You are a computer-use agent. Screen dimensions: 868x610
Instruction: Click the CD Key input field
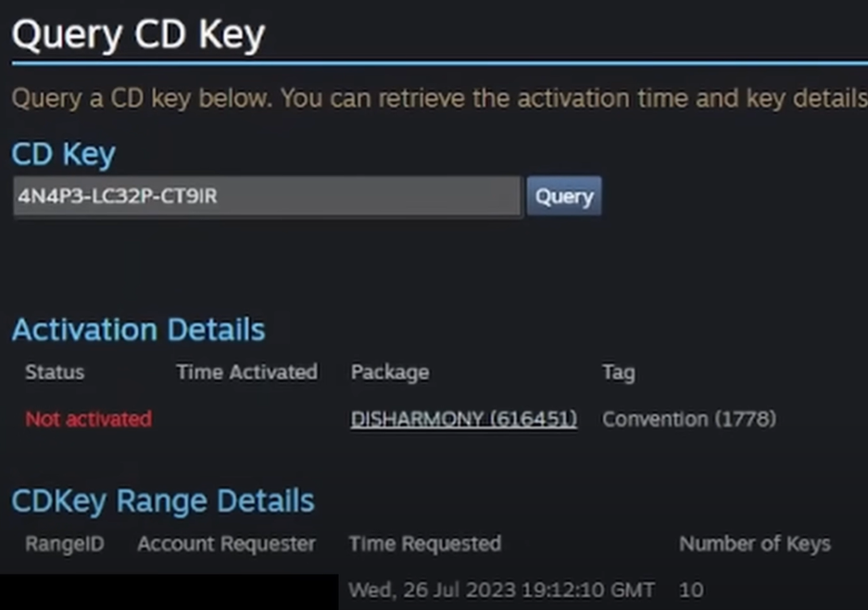point(267,197)
